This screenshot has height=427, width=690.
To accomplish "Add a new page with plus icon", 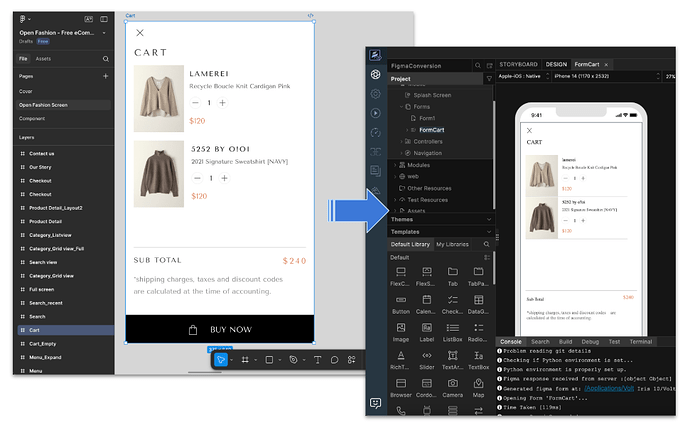I will (x=106, y=76).
